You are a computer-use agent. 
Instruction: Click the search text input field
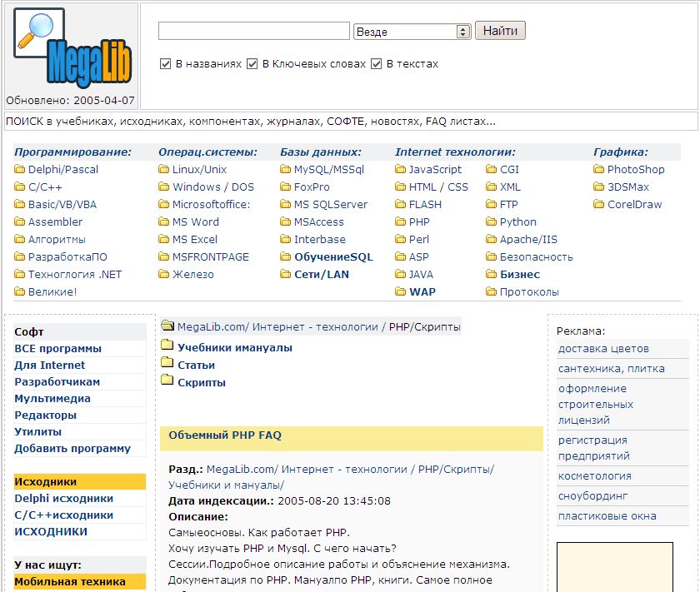pyautogui.click(x=253, y=32)
